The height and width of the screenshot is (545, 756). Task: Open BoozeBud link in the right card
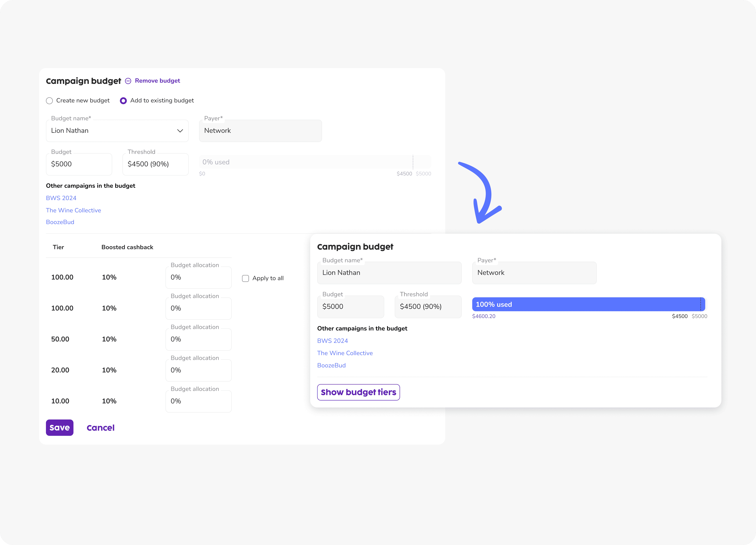(331, 365)
